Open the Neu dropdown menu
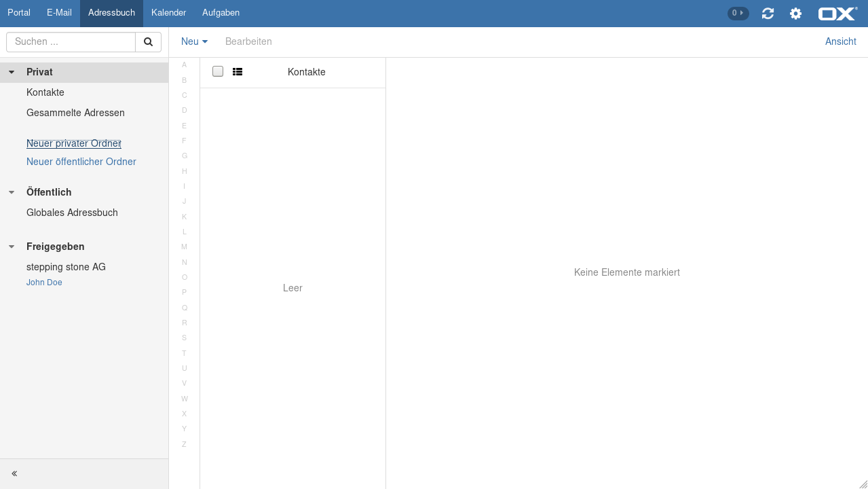This screenshot has height=489, width=868. coord(194,42)
